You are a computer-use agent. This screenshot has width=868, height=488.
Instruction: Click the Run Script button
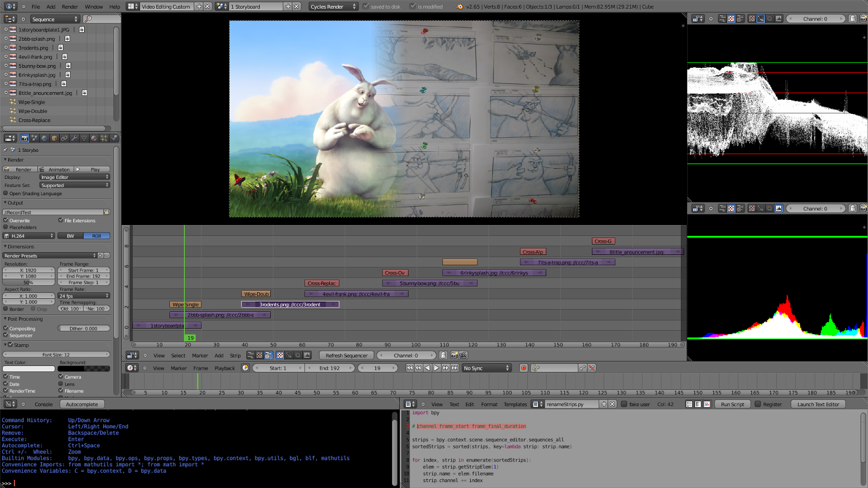point(732,404)
